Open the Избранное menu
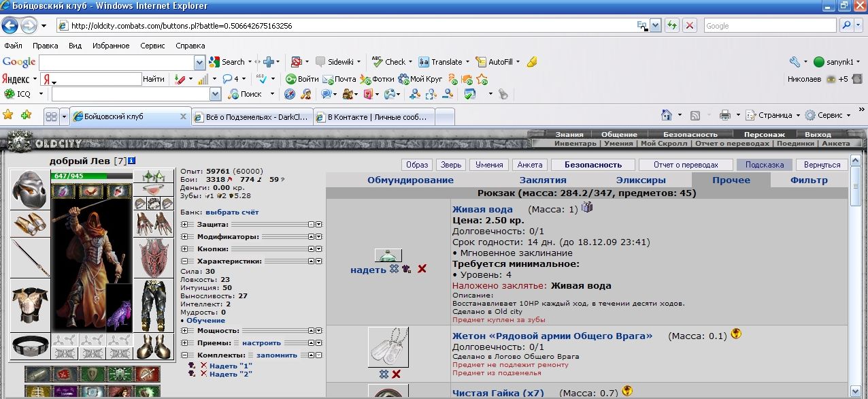Screen dimensions: 868x399 coord(111,46)
